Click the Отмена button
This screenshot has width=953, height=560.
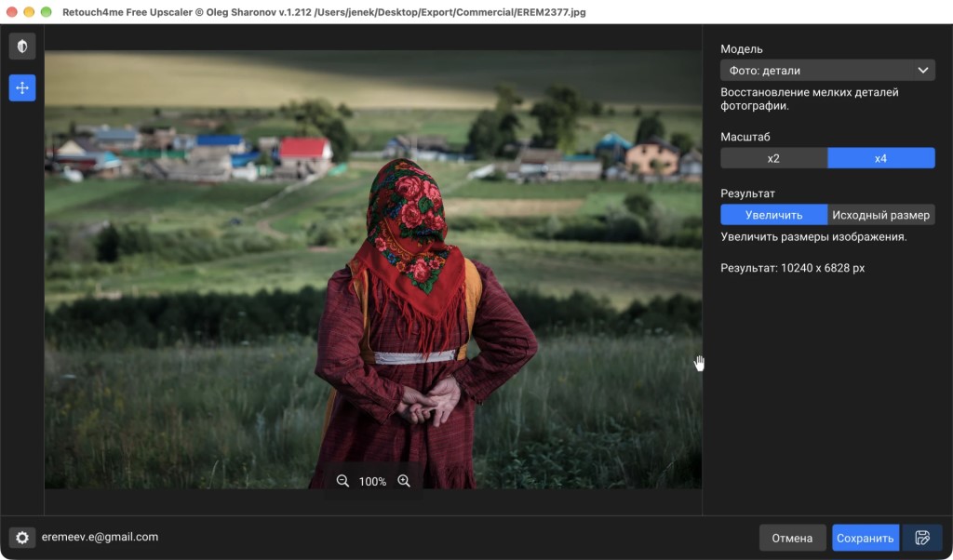tap(792, 538)
